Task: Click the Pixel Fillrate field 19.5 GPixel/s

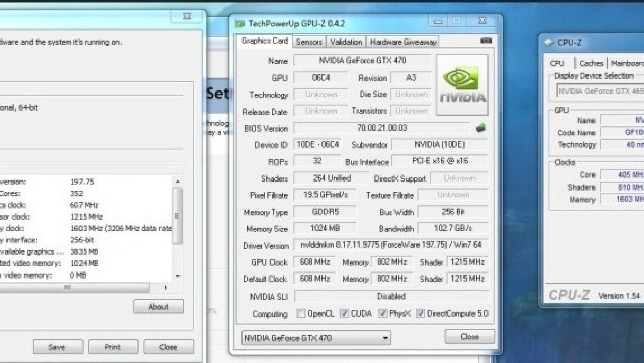Action: [x=325, y=195]
